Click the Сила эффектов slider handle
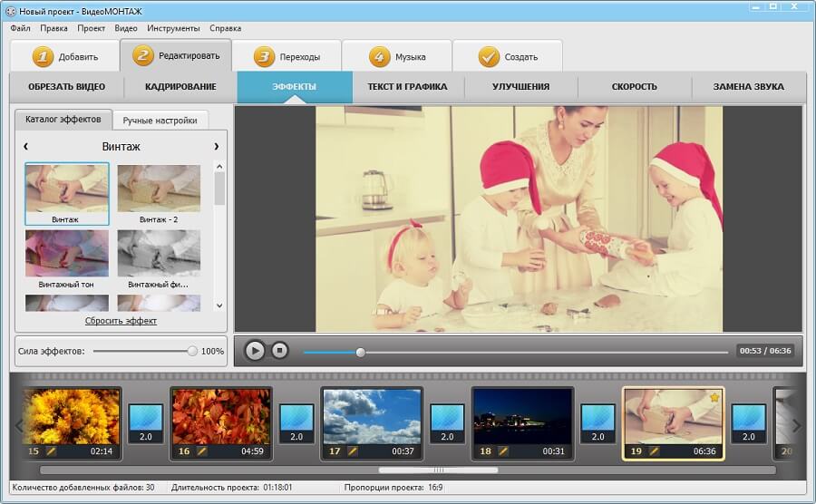 tap(192, 351)
